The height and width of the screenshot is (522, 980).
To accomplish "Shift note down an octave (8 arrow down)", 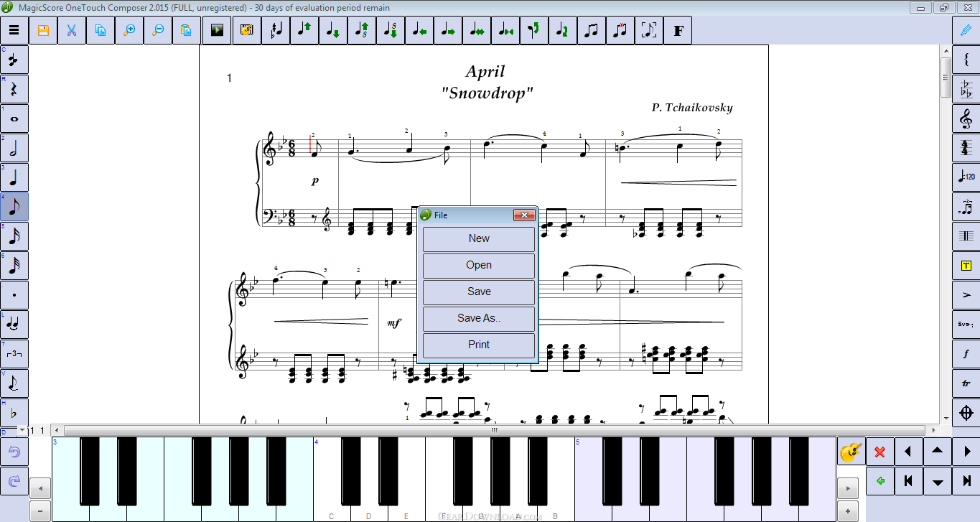I will 391,30.
